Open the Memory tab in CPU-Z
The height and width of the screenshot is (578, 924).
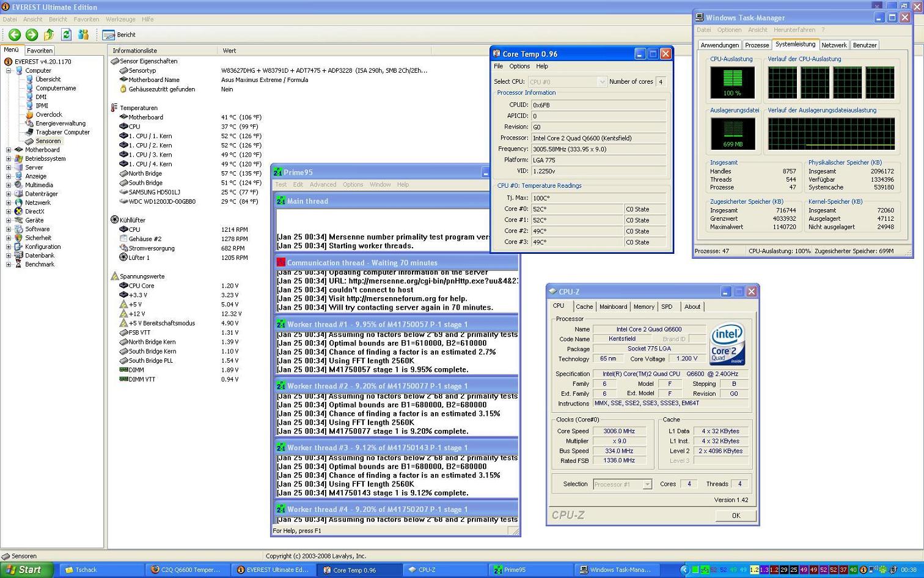coord(643,307)
